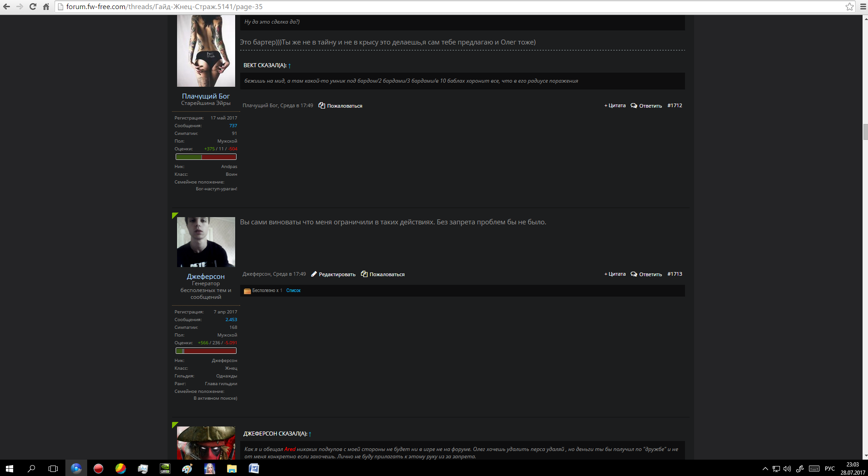This screenshot has width=868, height=476.
Task: Bookmark this page with the star icon
Action: 849,6
